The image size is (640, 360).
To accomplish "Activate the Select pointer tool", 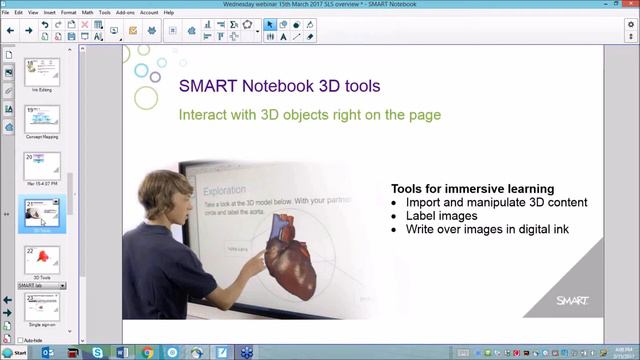I will [x=270, y=25].
